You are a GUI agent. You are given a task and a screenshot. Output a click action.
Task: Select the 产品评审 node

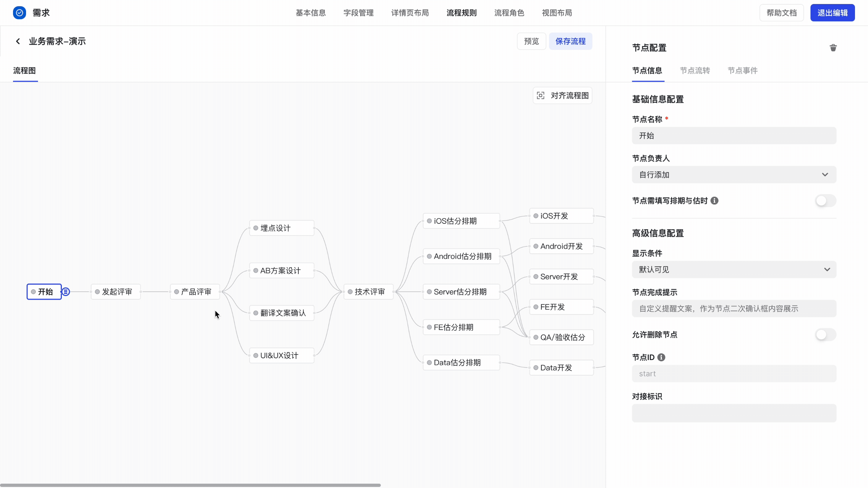195,292
